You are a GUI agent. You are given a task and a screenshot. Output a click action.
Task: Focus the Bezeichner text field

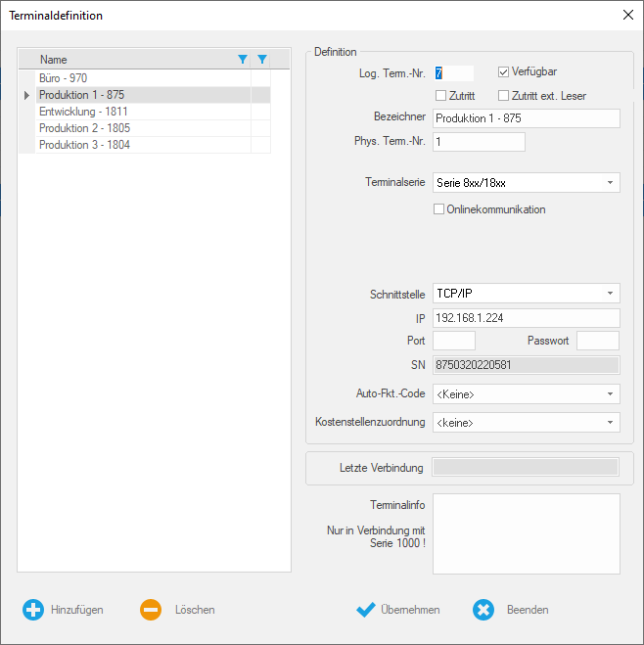click(526, 118)
